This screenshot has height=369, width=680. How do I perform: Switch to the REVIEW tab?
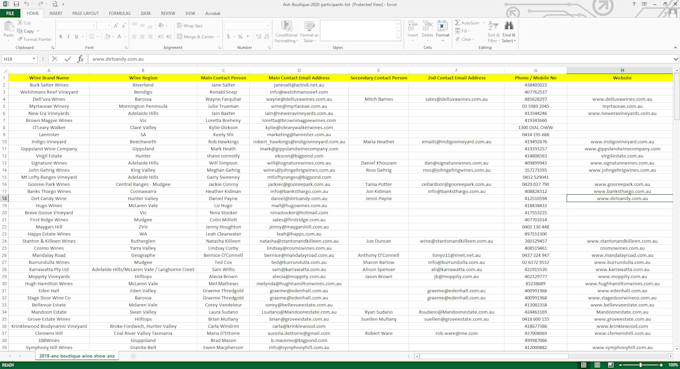point(168,13)
